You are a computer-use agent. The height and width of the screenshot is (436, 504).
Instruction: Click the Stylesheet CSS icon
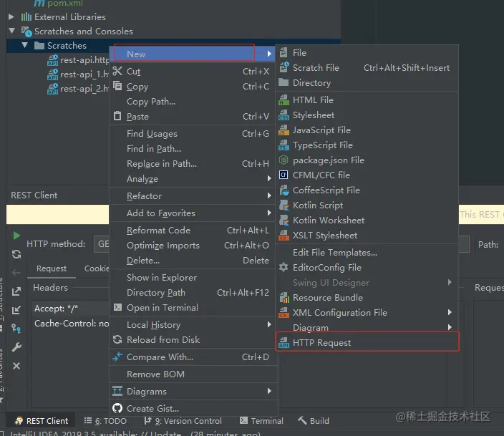pos(283,115)
